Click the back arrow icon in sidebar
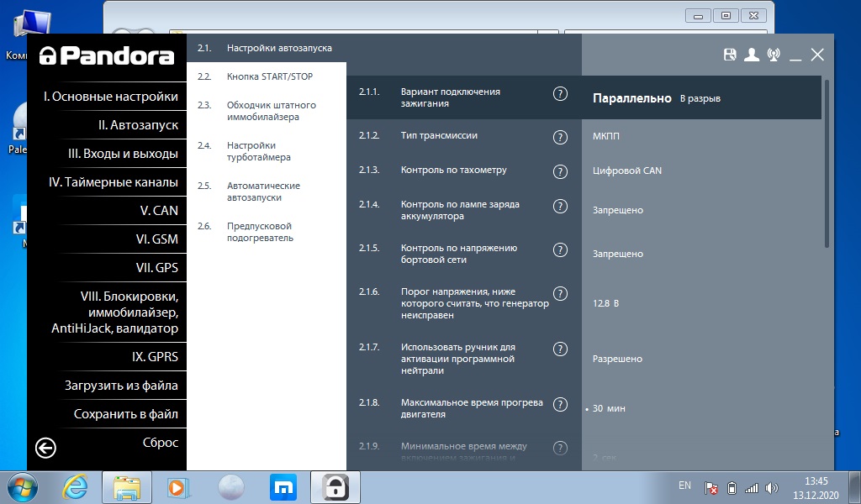 click(x=45, y=448)
